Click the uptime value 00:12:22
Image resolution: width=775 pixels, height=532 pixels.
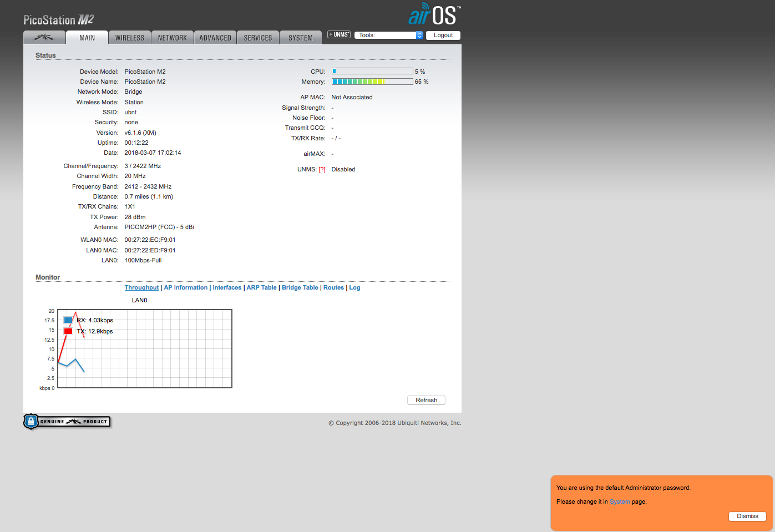[x=136, y=143]
